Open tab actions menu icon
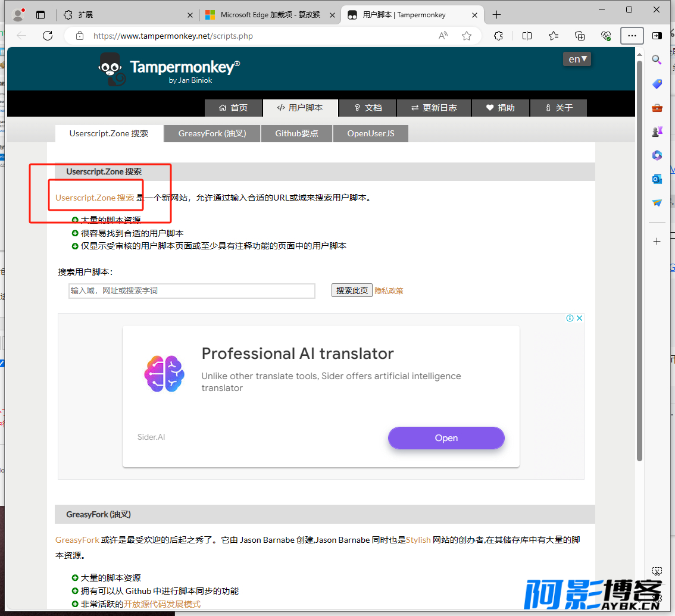The height and width of the screenshot is (616, 675). pyautogui.click(x=40, y=15)
